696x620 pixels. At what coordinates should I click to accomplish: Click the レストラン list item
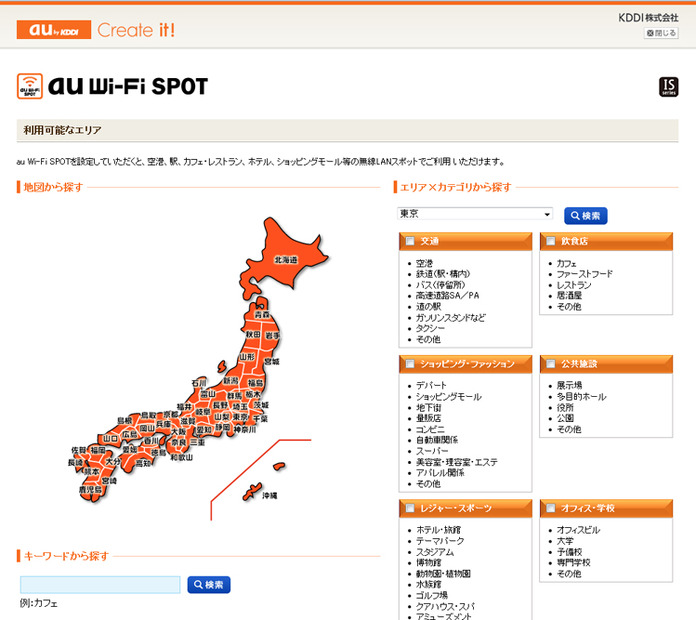(574, 285)
